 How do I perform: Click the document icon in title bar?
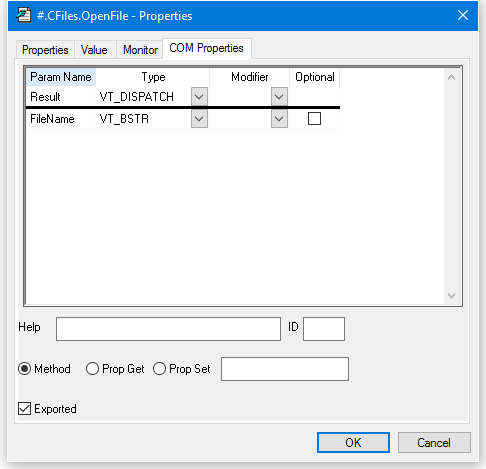click(24, 16)
